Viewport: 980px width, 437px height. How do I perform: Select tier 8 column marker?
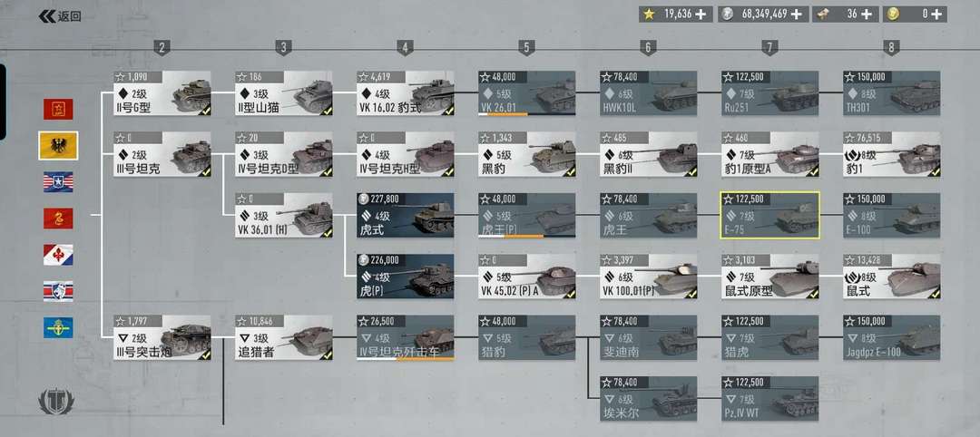click(x=891, y=47)
